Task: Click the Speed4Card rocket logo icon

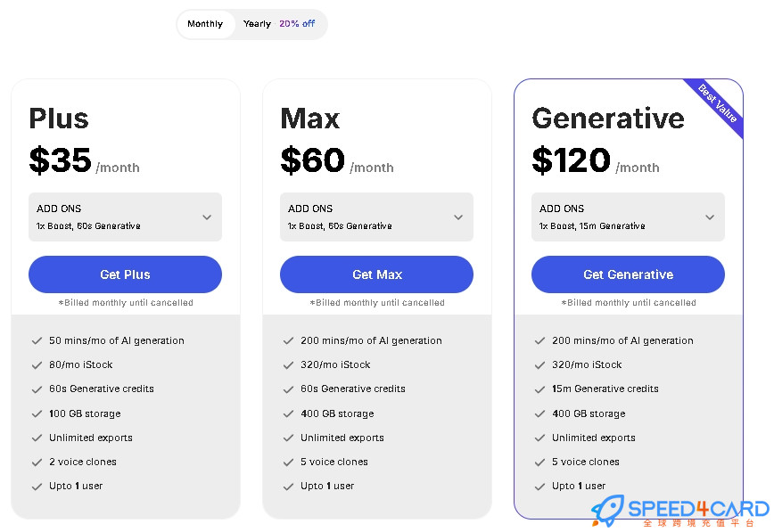Action: pyautogui.click(x=607, y=511)
